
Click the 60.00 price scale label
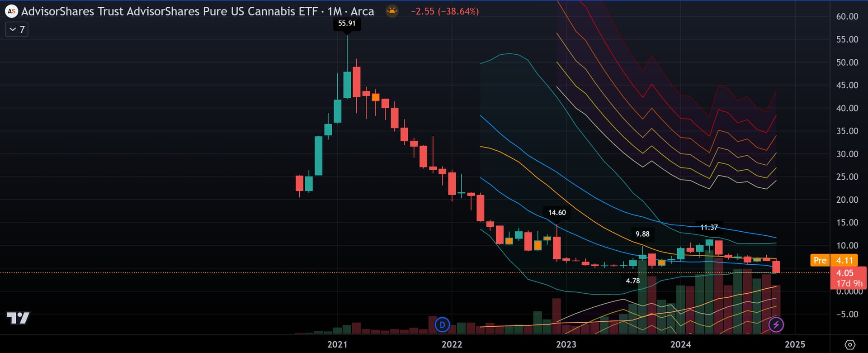[x=847, y=16]
